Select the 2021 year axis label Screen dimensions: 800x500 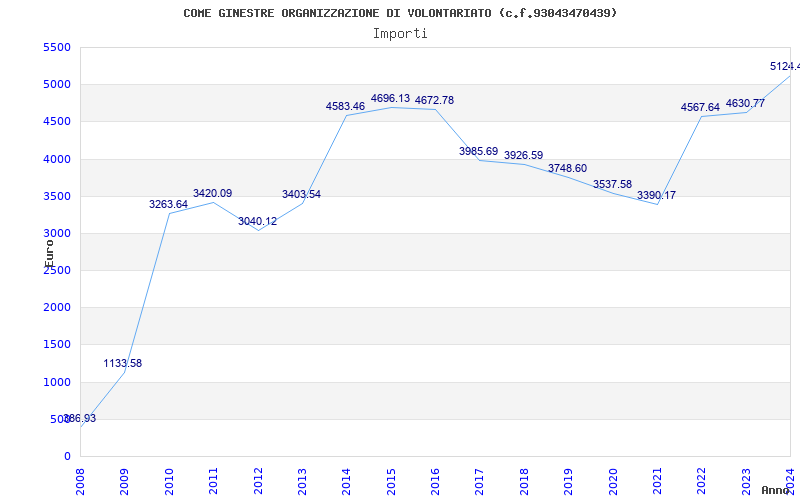pyautogui.click(x=658, y=481)
